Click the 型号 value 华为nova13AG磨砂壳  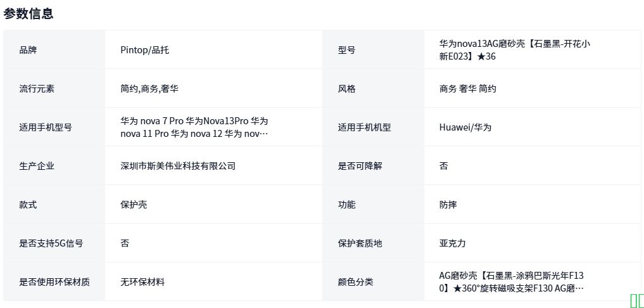514,50
